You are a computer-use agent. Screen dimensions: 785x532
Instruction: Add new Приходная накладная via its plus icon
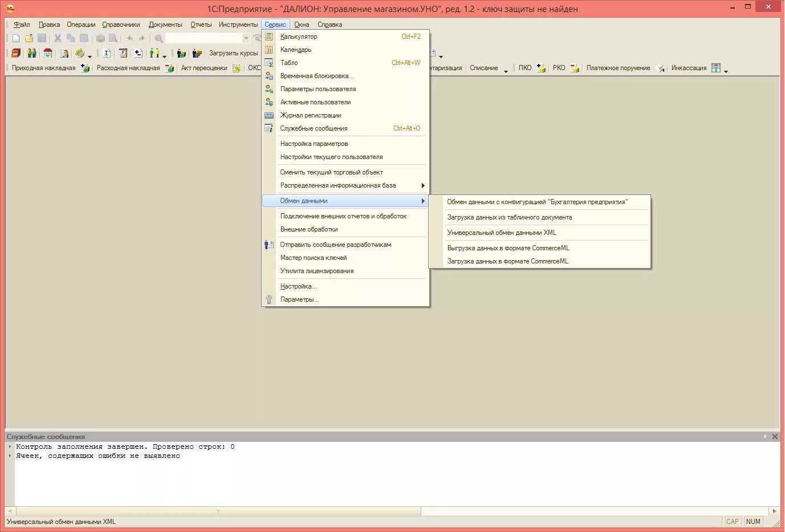(x=85, y=68)
